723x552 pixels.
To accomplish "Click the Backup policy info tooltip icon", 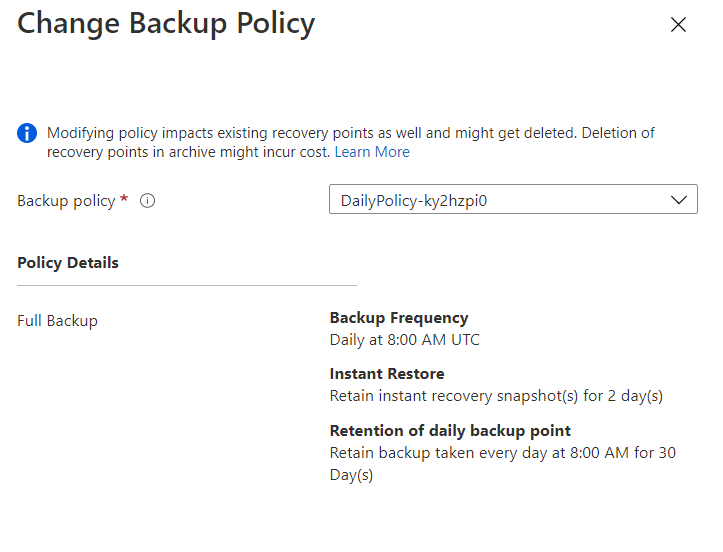I will point(148,201).
